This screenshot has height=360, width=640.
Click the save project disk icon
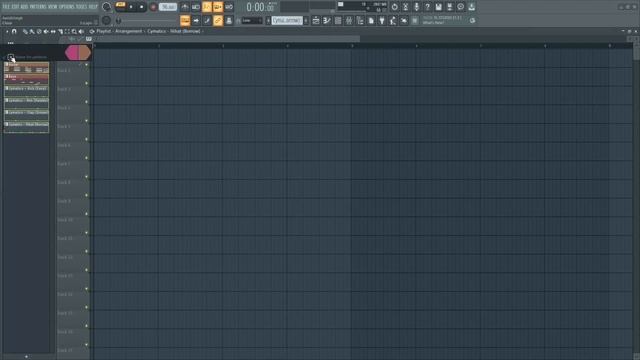438,7
